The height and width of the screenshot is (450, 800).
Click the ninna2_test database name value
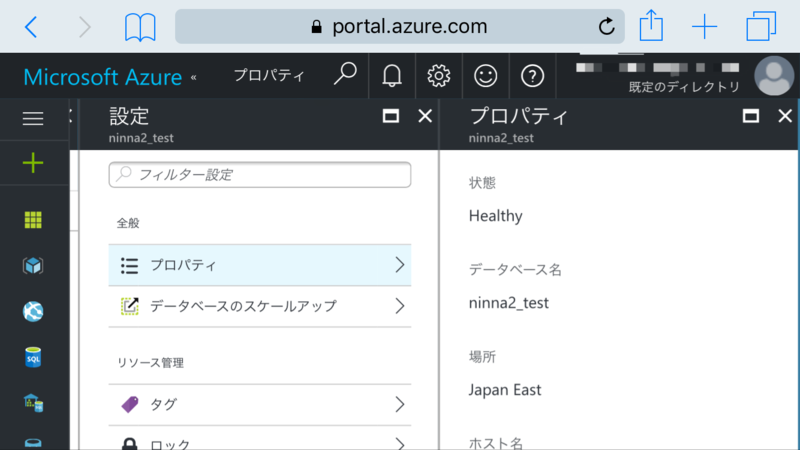coord(509,303)
